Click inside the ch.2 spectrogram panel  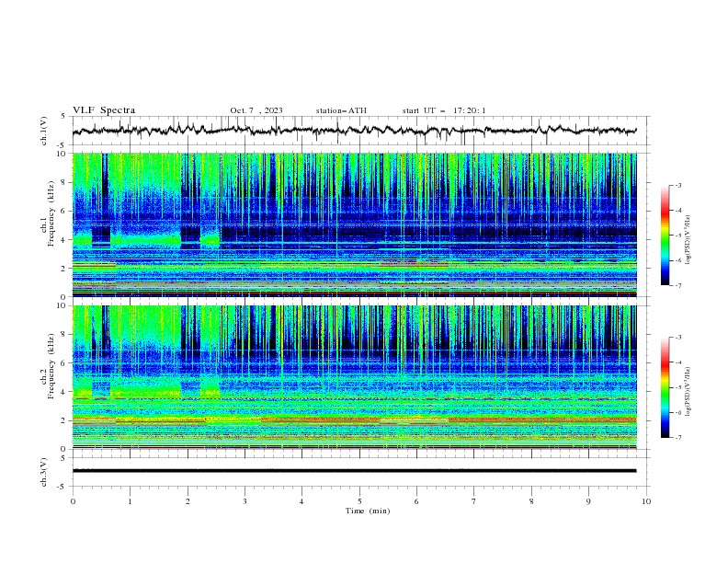coord(354,377)
